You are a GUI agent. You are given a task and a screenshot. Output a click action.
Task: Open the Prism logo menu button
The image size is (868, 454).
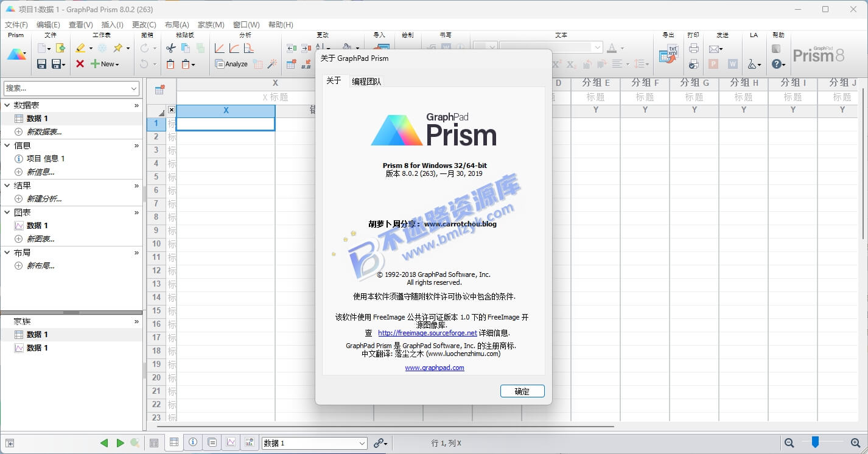pyautogui.click(x=16, y=54)
